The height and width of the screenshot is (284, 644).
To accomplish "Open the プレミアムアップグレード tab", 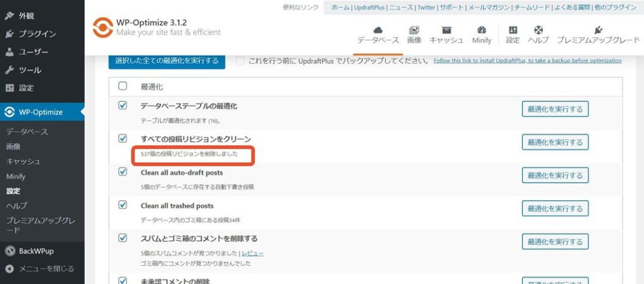I will pos(598,36).
